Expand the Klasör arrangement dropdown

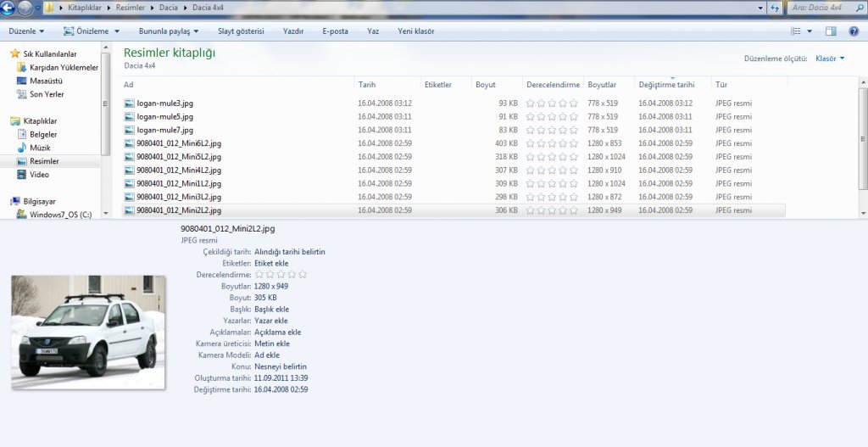point(829,59)
